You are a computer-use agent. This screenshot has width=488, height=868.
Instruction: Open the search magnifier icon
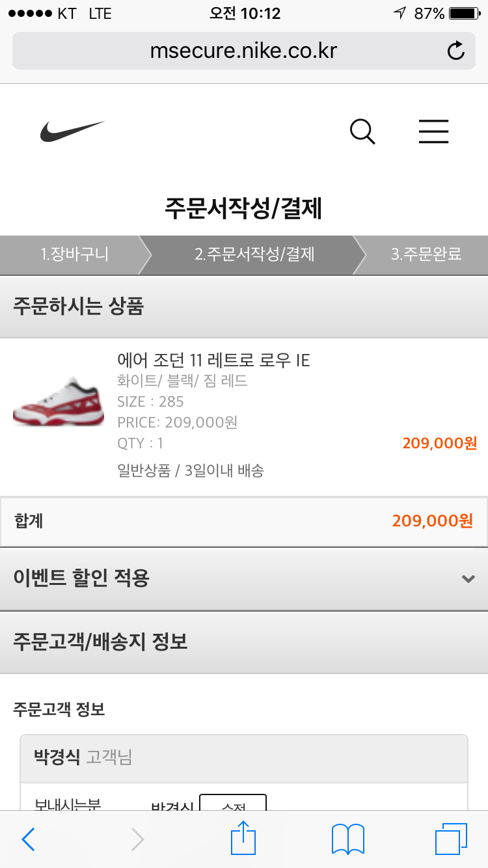[x=362, y=132]
